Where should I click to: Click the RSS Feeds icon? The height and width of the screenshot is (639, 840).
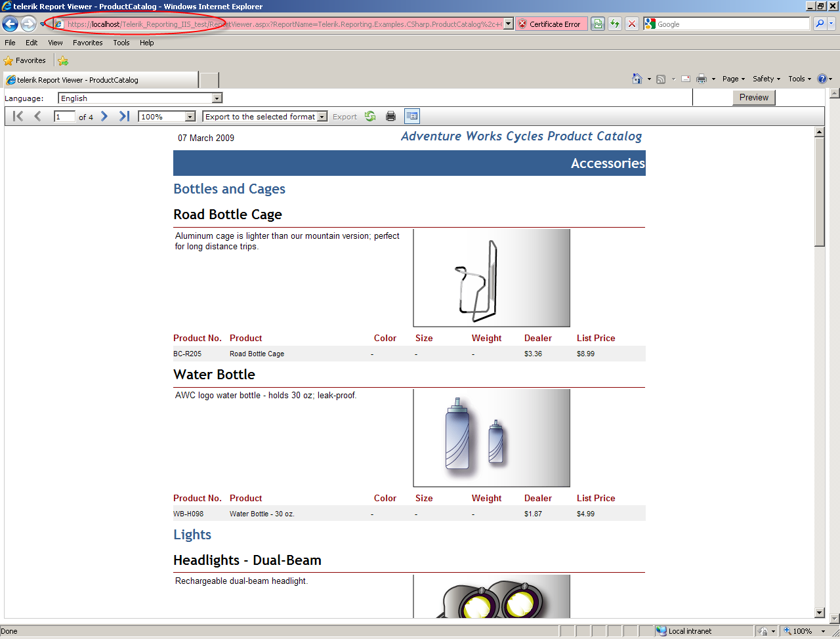(661, 79)
